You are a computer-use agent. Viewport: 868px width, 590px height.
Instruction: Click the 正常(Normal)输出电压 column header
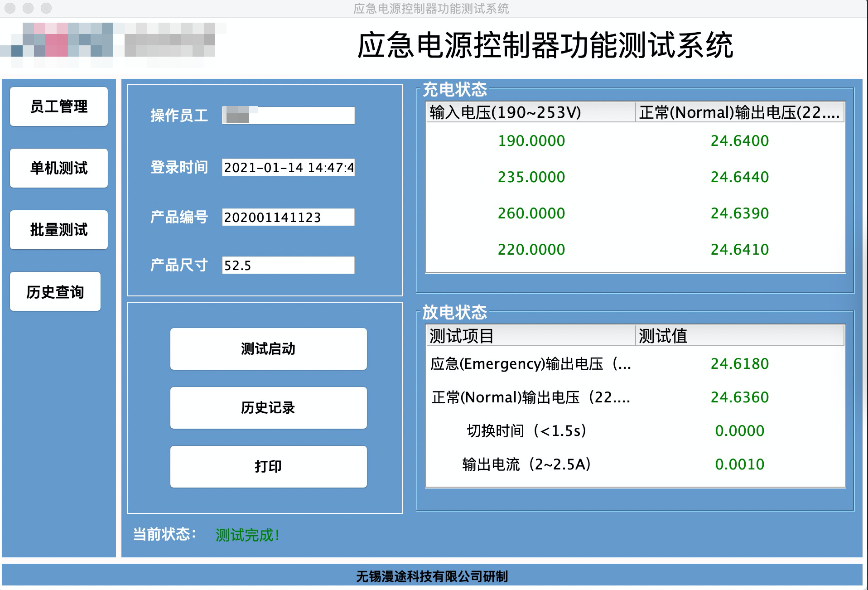click(739, 112)
